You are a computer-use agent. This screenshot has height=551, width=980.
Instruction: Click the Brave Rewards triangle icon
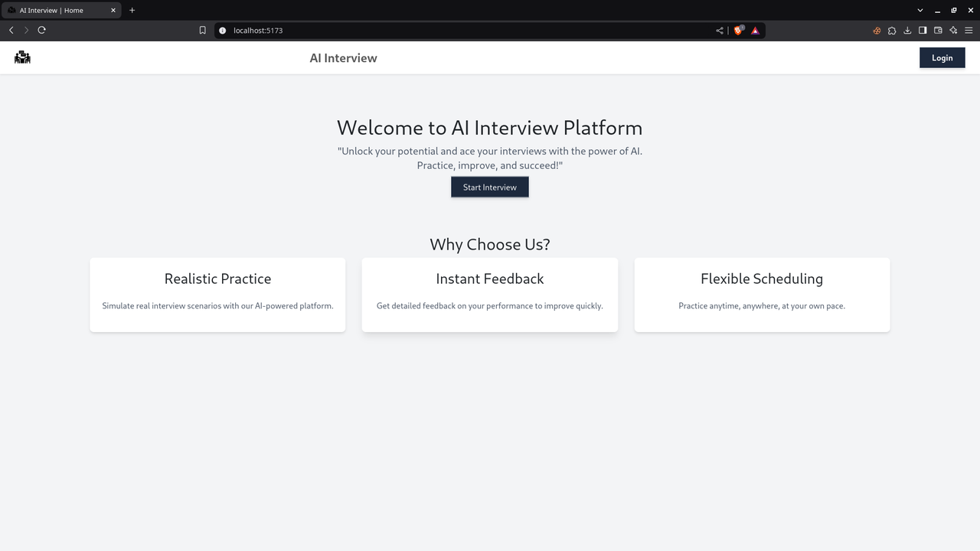pyautogui.click(x=755, y=31)
